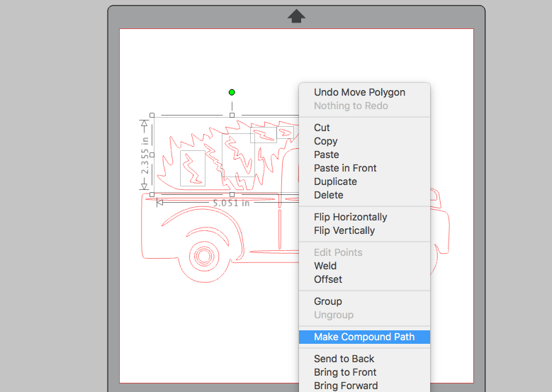Click the top-center selection resize handle
The image size is (552, 392).
[x=232, y=115]
